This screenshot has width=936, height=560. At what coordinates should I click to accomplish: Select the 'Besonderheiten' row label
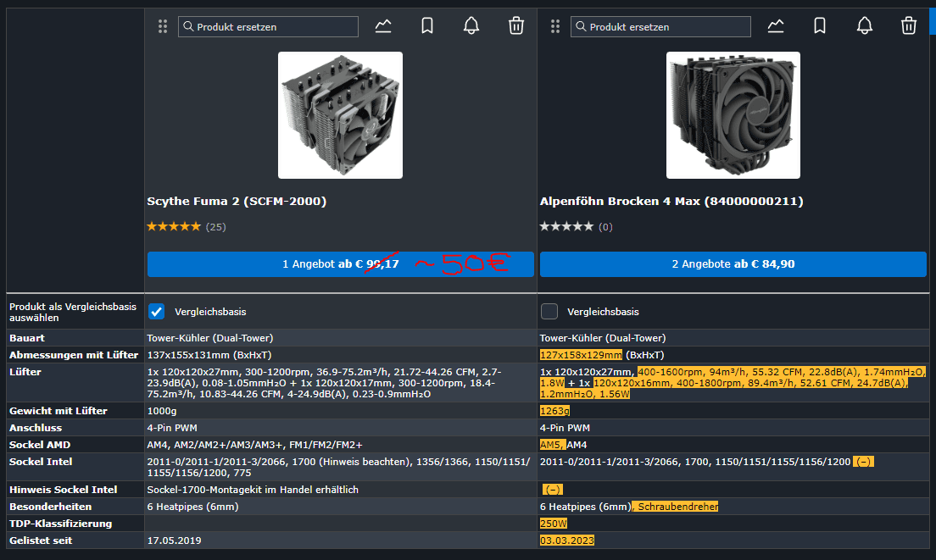50,507
